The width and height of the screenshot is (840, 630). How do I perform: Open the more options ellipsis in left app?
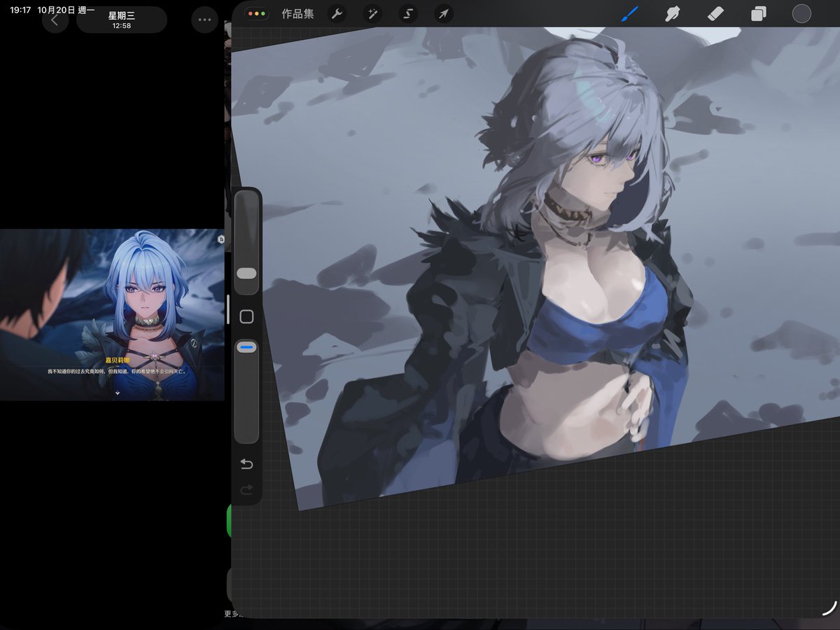204,20
